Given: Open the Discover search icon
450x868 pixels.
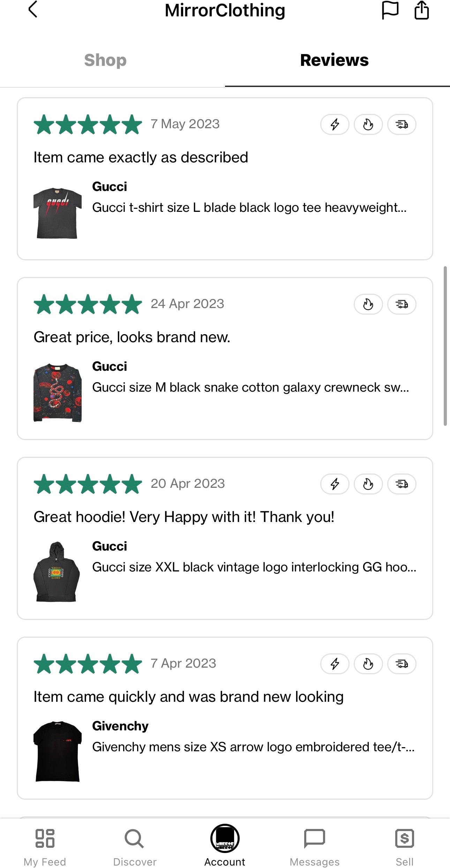Looking at the screenshot, I should [135, 838].
